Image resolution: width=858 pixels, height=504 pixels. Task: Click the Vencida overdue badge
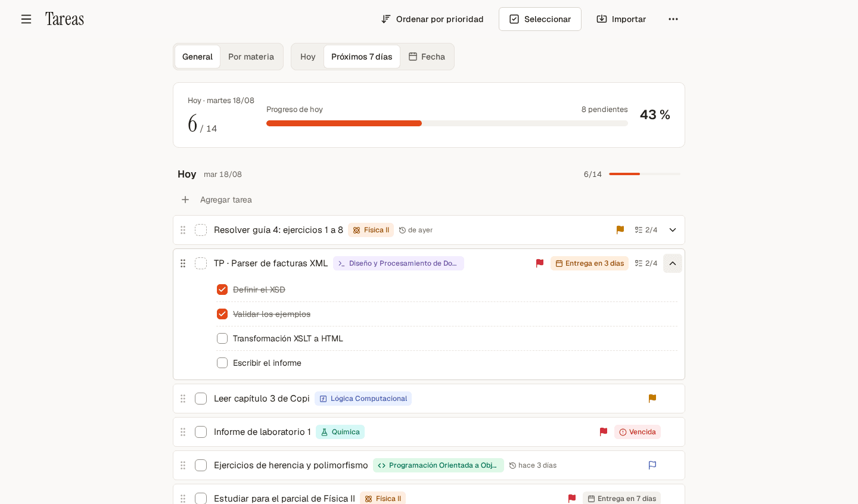tap(638, 432)
